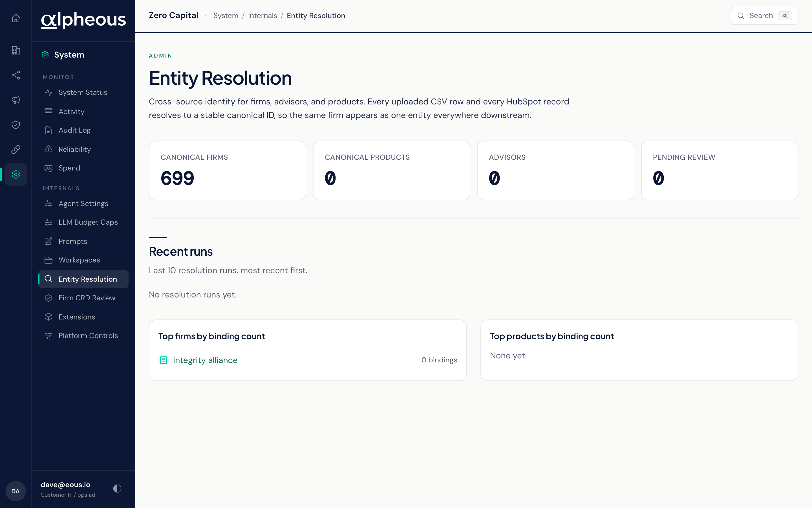This screenshot has height=508, width=812.
Task: Click the Search field in top bar
Action: point(764,16)
